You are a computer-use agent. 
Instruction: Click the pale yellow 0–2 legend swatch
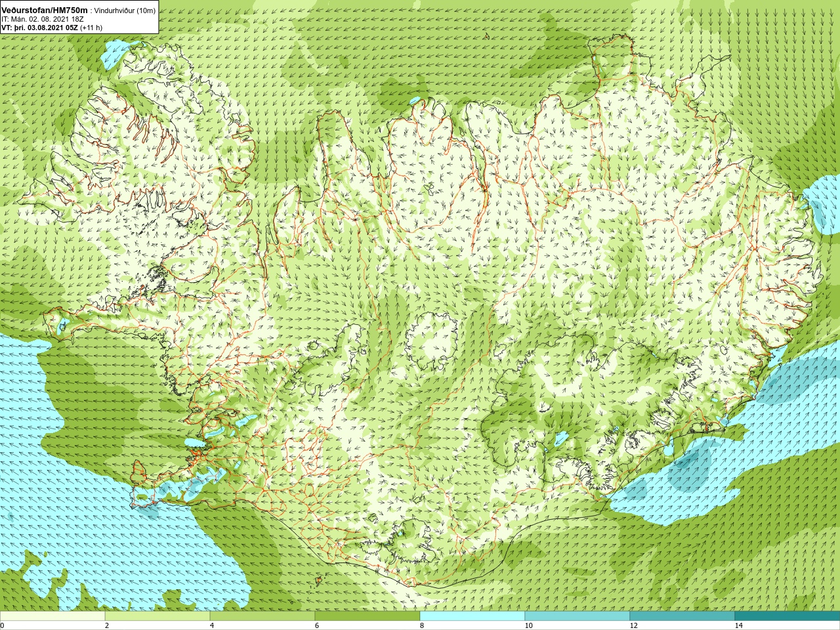pos(52,616)
